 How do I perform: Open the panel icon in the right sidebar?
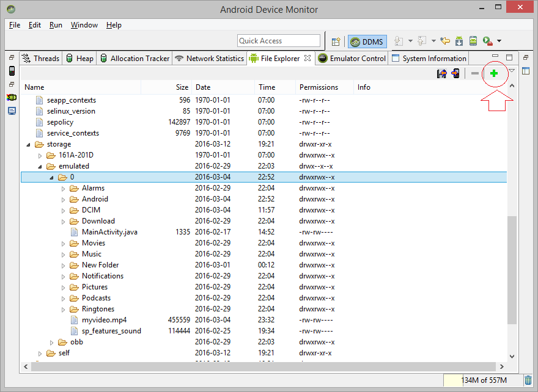pos(526,71)
